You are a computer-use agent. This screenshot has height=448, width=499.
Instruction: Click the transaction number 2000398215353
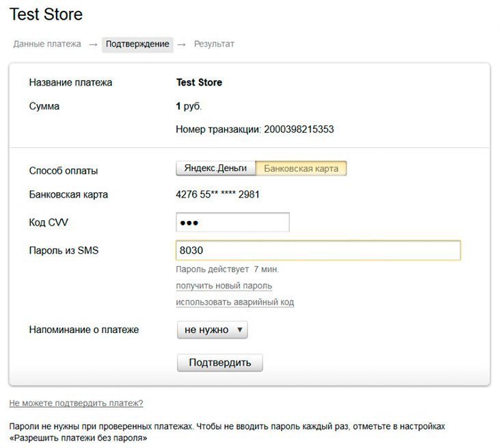[x=299, y=129]
